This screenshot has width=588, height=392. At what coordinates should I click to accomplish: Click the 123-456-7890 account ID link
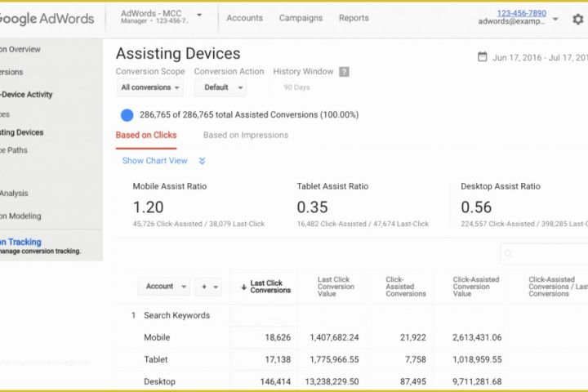coord(521,13)
